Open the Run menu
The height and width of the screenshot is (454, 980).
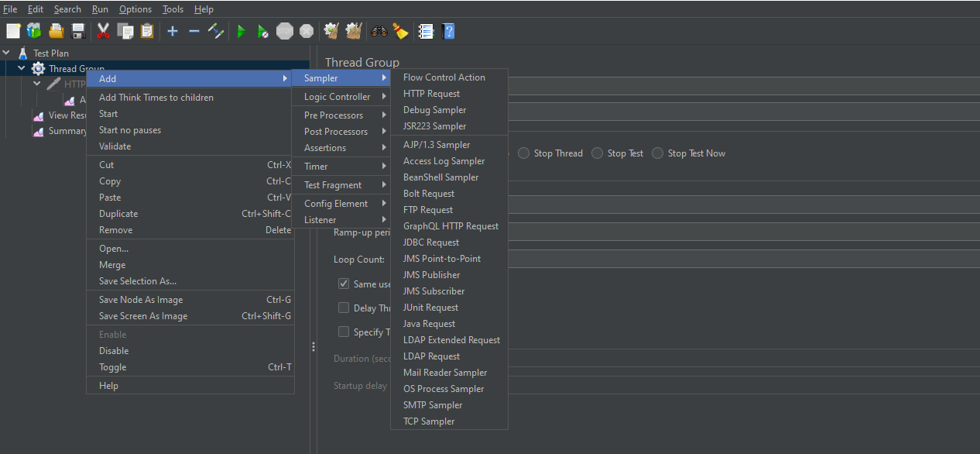pos(100,9)
